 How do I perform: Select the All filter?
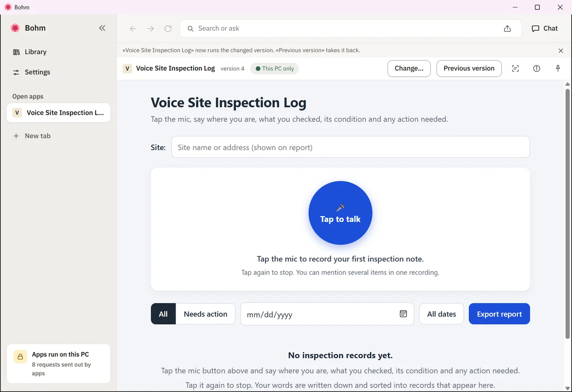tap(163, 314)
